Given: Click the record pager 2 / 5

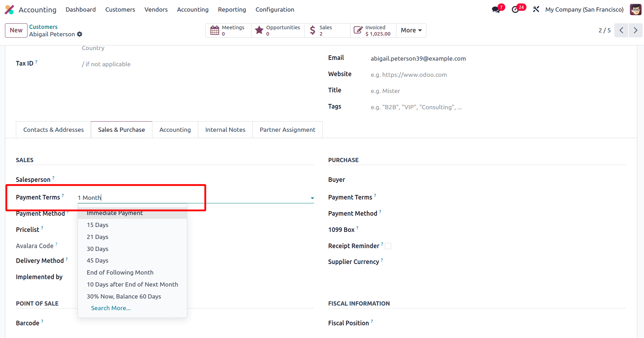Looking at the screenshot, I should (x=604, y=30).
